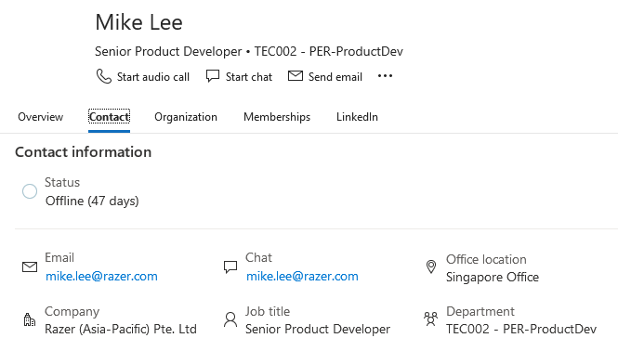The image size is (618, 364).
Task: Switch to the Overview tab
Action: point(40,117)
